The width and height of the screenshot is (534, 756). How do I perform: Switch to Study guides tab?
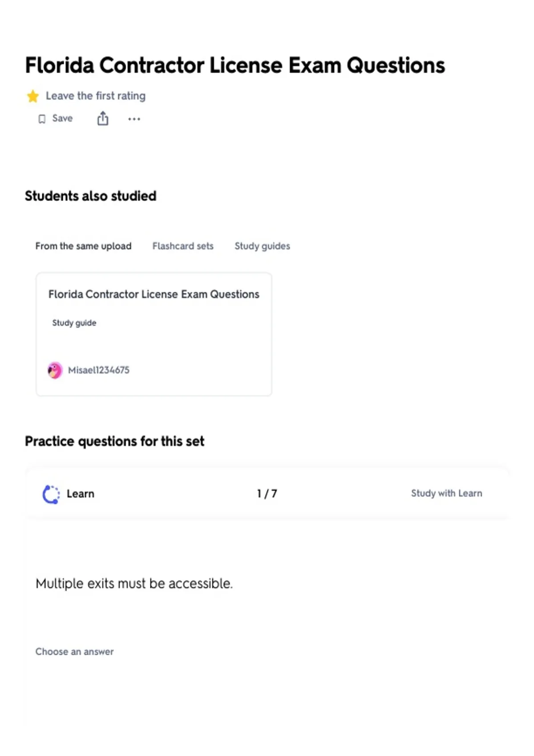click(262, 246)
